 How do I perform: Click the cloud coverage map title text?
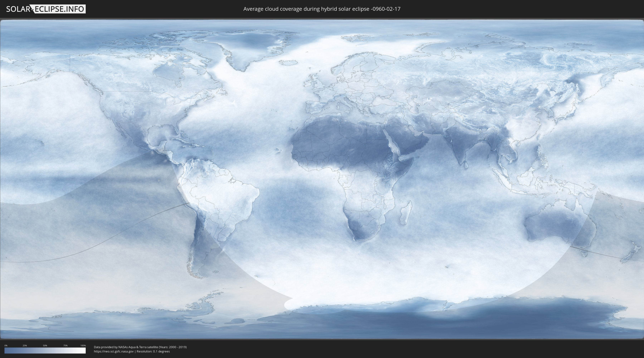(322, 9)
